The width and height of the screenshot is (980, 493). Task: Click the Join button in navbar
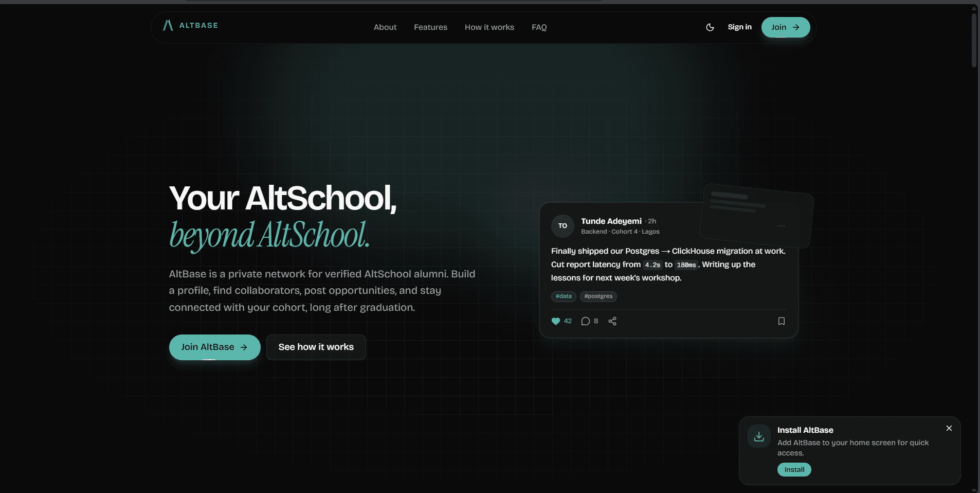point(786,27)
